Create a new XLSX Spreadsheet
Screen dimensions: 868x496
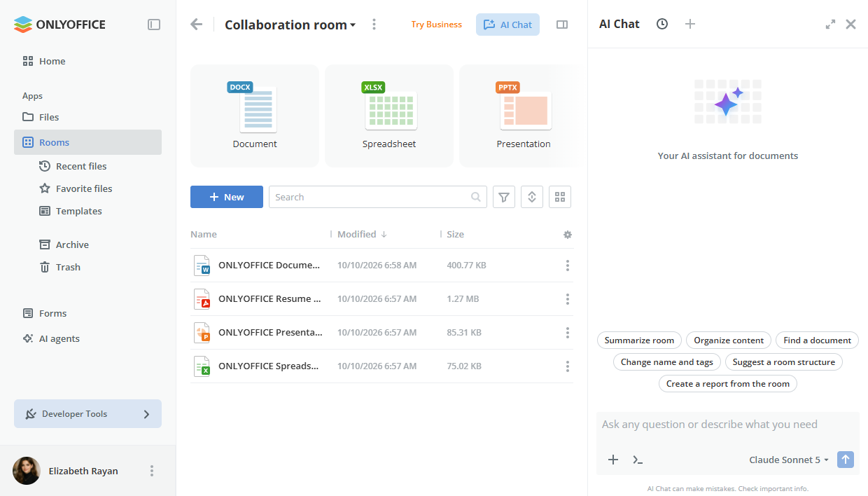click(389, 116)
